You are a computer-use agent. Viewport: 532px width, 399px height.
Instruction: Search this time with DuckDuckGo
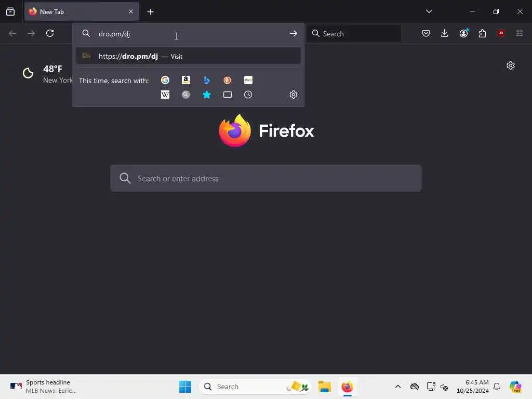point(228,80)
